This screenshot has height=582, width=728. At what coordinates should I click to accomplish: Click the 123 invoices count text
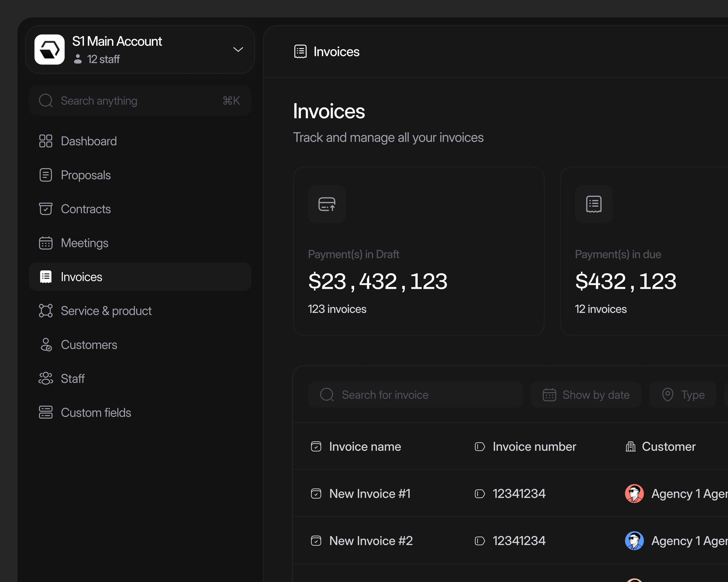click(x=337, y=309)
